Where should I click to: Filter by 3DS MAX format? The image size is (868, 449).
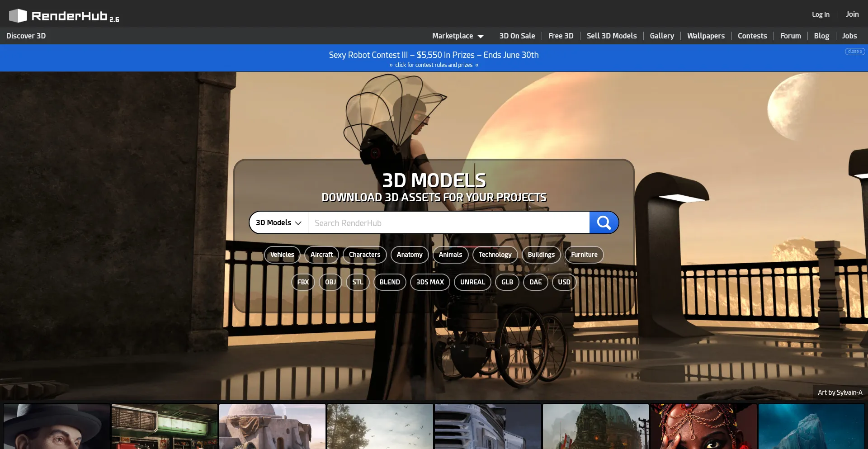pyautogui.click(x=430, y=282)
